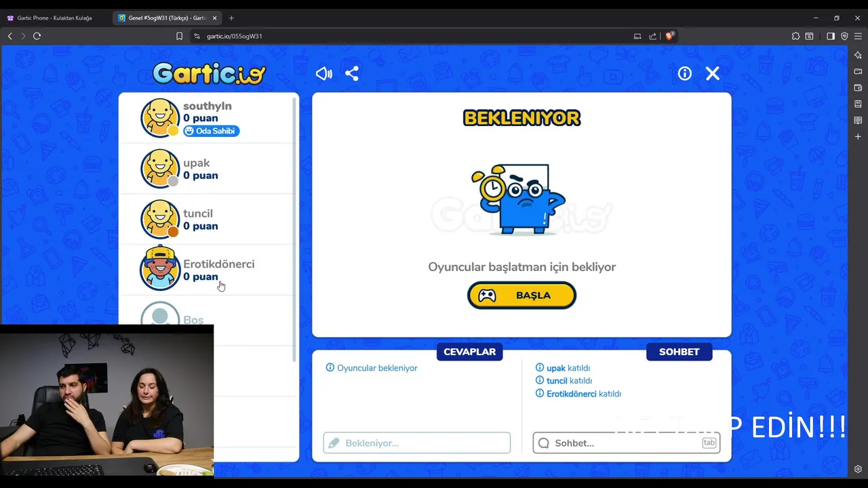Select the SOHBET tab
The height and width of the screenshot is (488, 868).
click(x=679, y=352)
